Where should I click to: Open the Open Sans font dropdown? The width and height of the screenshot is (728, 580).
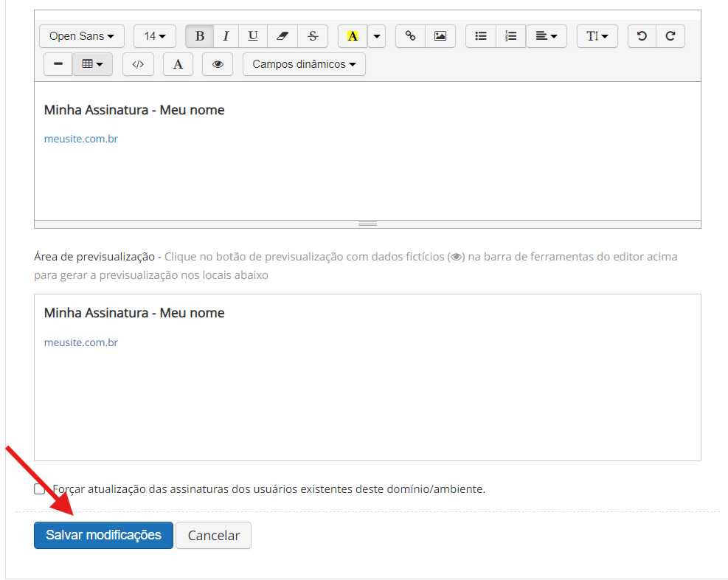[81, 36]
